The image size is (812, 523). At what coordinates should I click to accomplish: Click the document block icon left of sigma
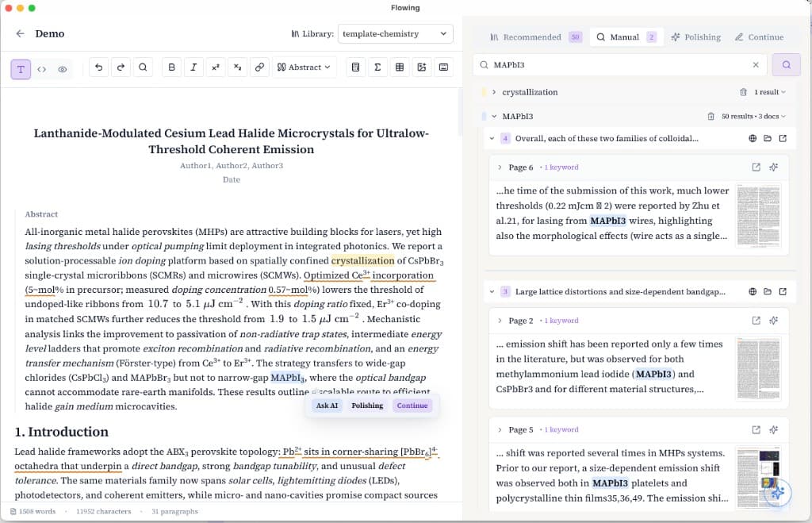click(356, 67)
